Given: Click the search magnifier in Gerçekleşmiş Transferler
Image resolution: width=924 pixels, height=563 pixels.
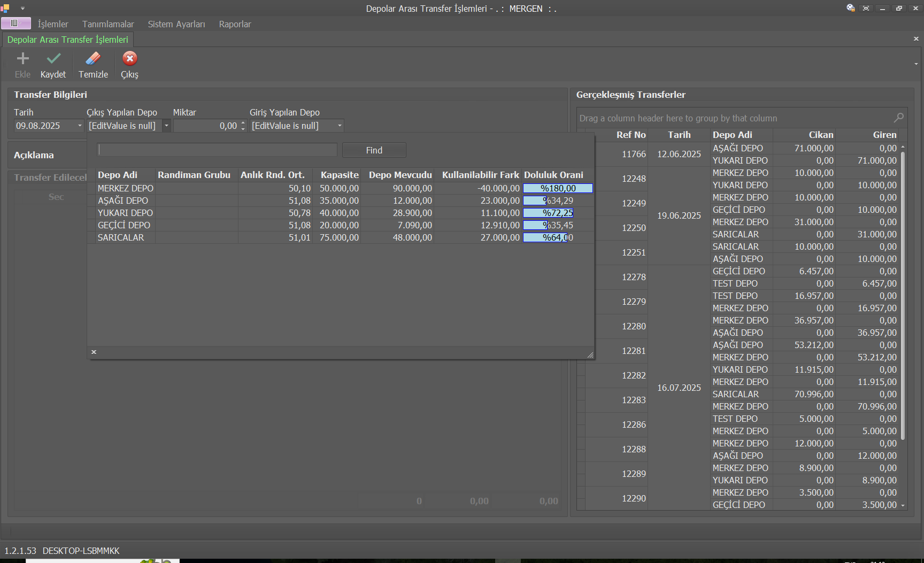Looking at the screenshot, I should (899, 118).
